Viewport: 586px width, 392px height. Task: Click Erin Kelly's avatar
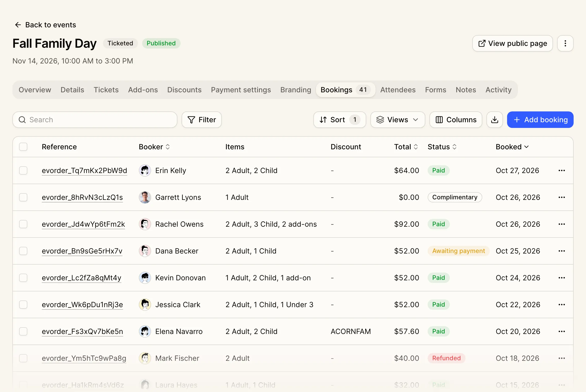click(145, 170)
